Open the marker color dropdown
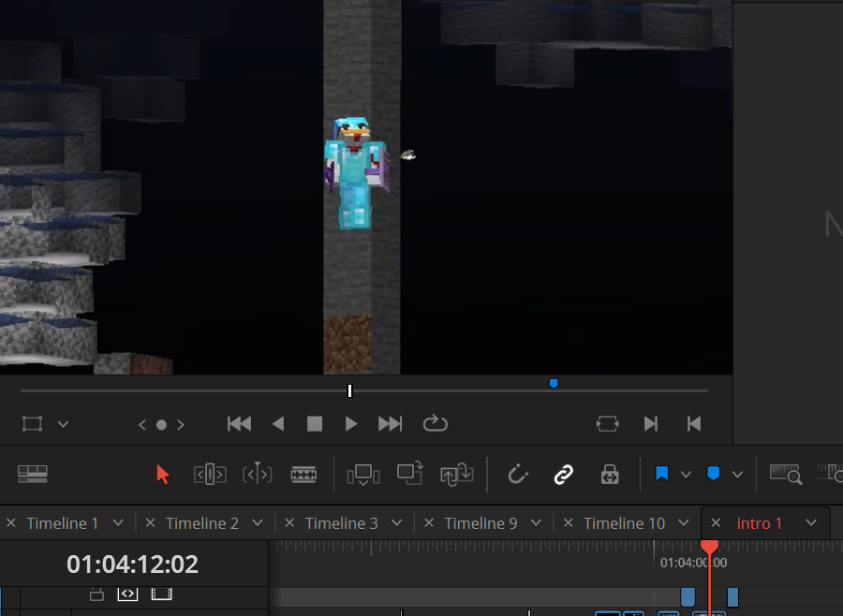Viewport: 843px width, 616px height. (x=737, y=475)
